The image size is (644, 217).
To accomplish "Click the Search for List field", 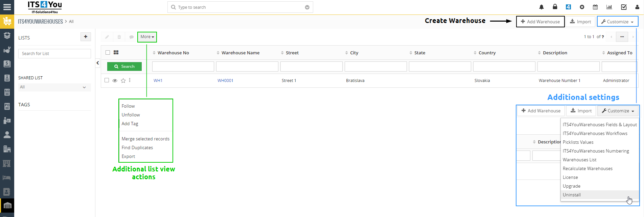I will click(54, 54).
